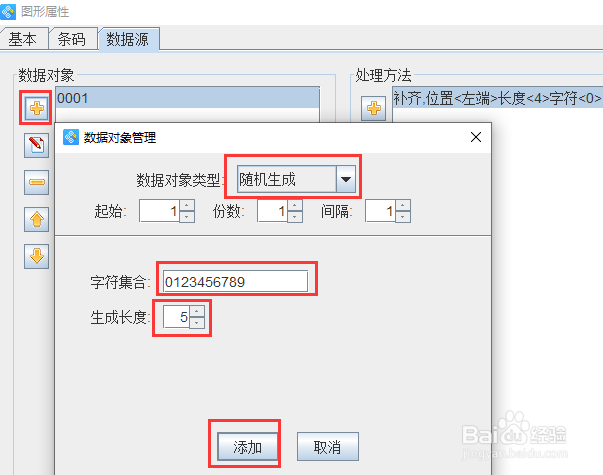Switch to the 条码 tab
The height and width of the screenshot is (475, 603).
[x=72, y=39]
